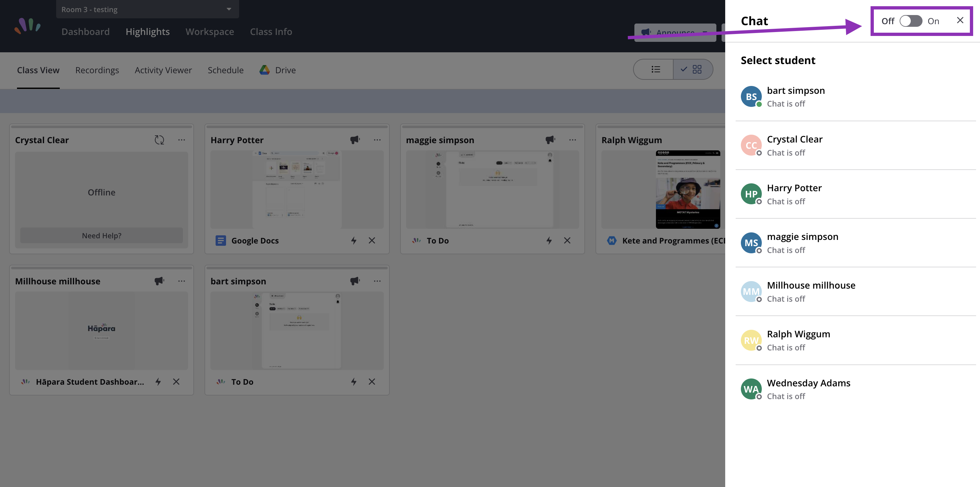
Task: Open more options for Harry Potter
Action: tap(377, 140)
